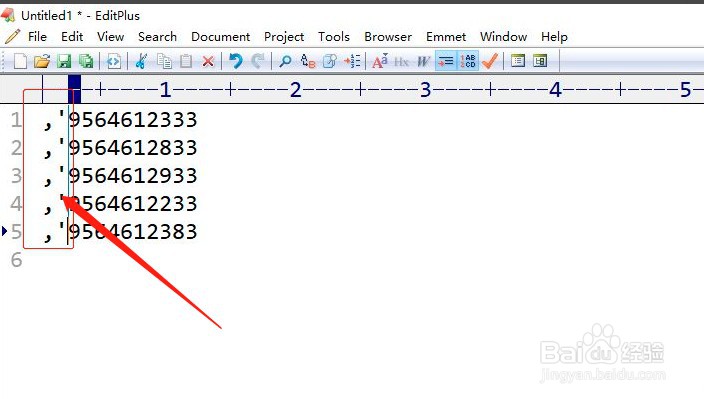
Task: Toggle Auto Indent toolbar button
Action: click(446, 61)
